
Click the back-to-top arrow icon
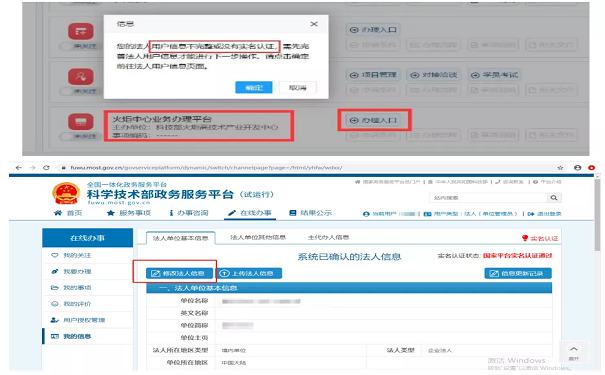574,349
